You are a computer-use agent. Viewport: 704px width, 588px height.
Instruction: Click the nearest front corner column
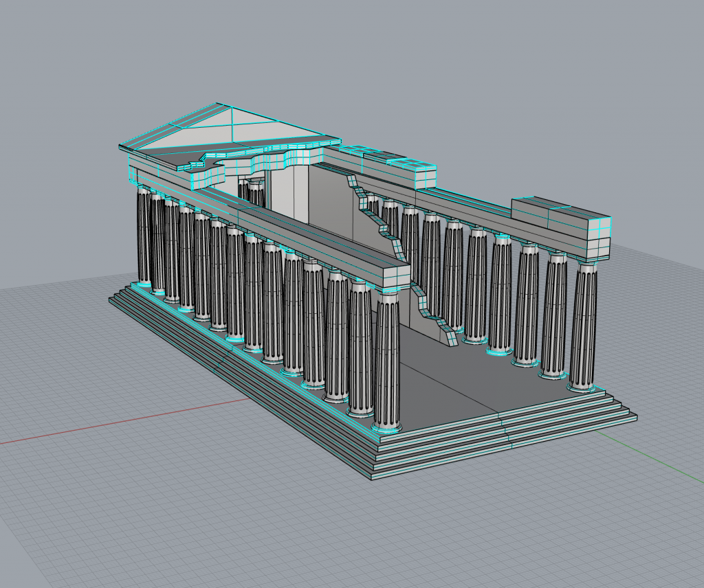click(387, 364)
